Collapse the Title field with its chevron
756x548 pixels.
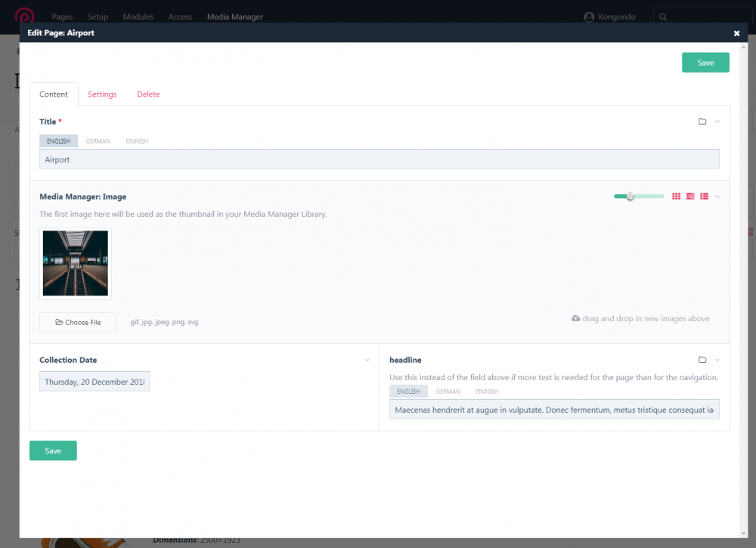pos(717,122)
